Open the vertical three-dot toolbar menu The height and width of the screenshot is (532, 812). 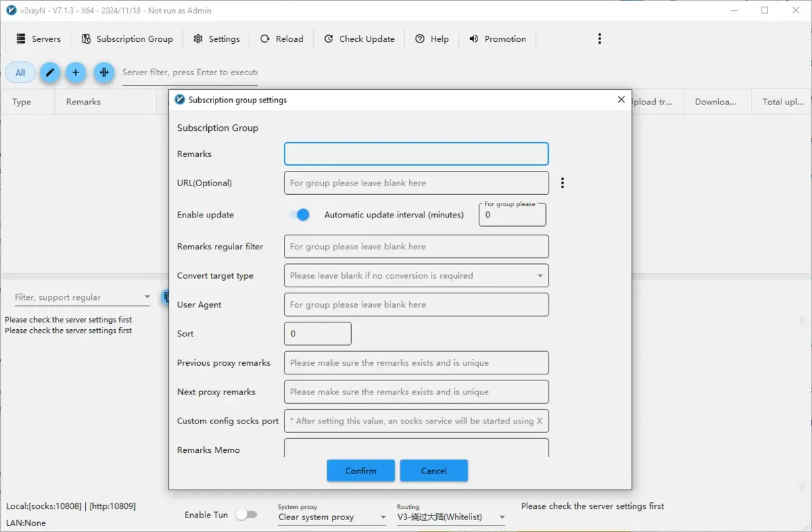(599, 39)
